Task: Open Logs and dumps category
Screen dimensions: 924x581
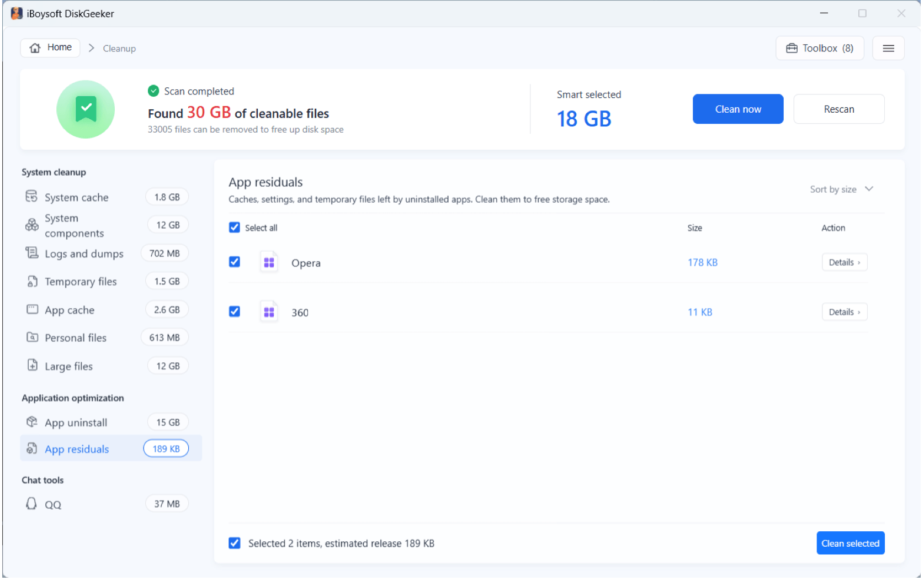Action: 111,253
